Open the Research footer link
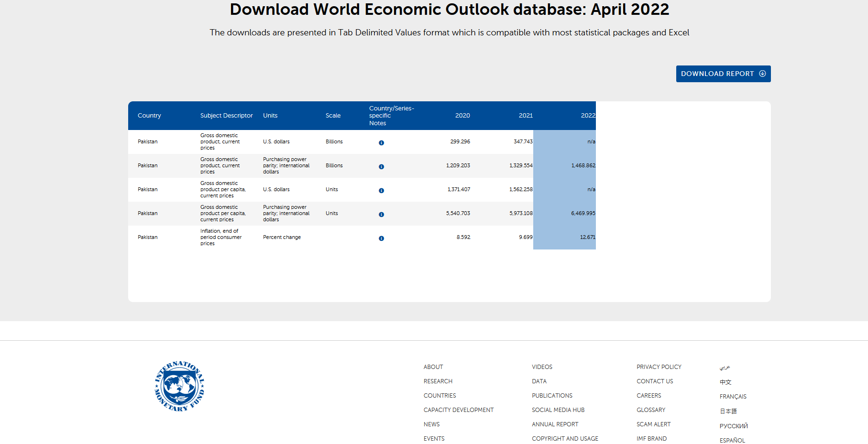 coord(438,381)
